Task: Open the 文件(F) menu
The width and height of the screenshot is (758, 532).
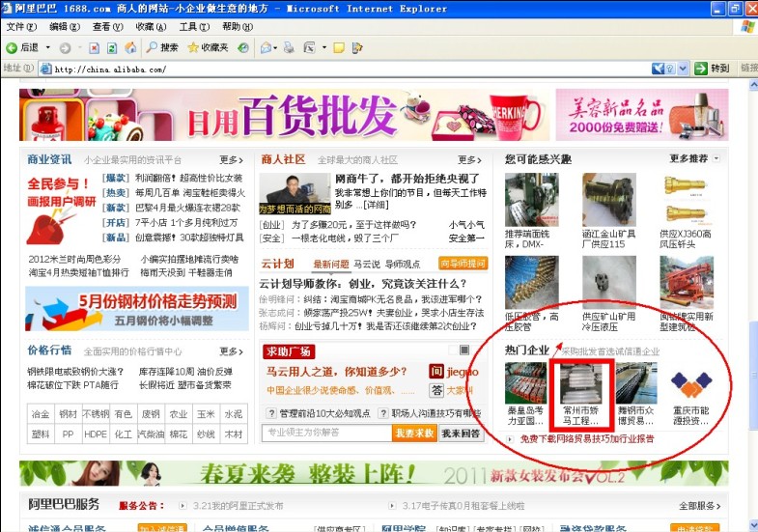Action: (x=21, y=27)
